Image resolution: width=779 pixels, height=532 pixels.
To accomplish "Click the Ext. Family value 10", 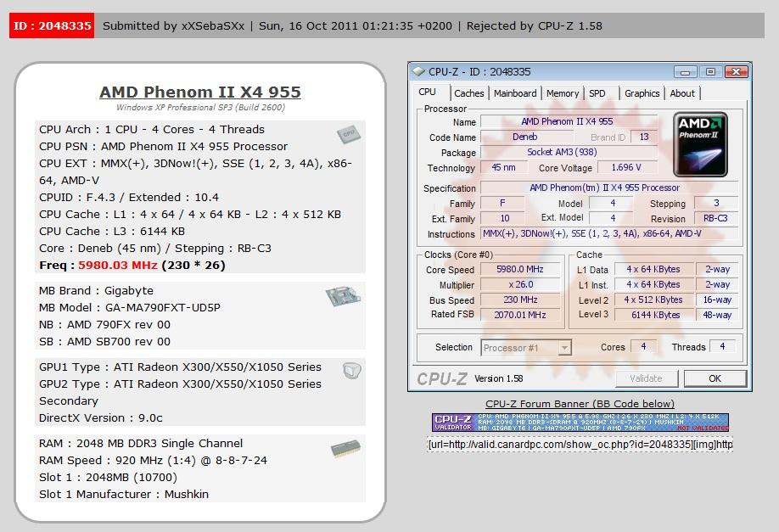I will click(504, 218).
